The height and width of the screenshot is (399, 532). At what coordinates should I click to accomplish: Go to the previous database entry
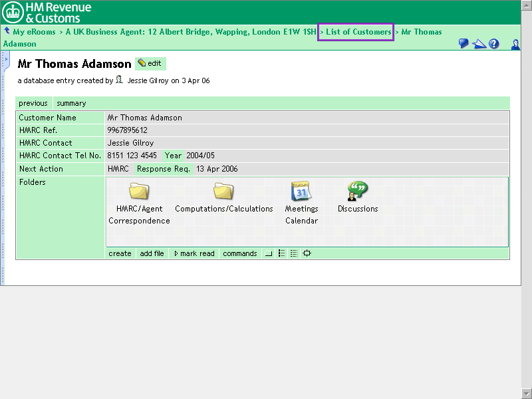coord(33,103)
